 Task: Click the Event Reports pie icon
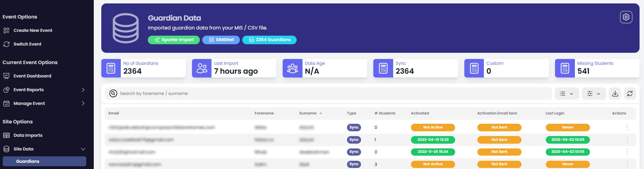pyautogui.click(x=7, y=90)
